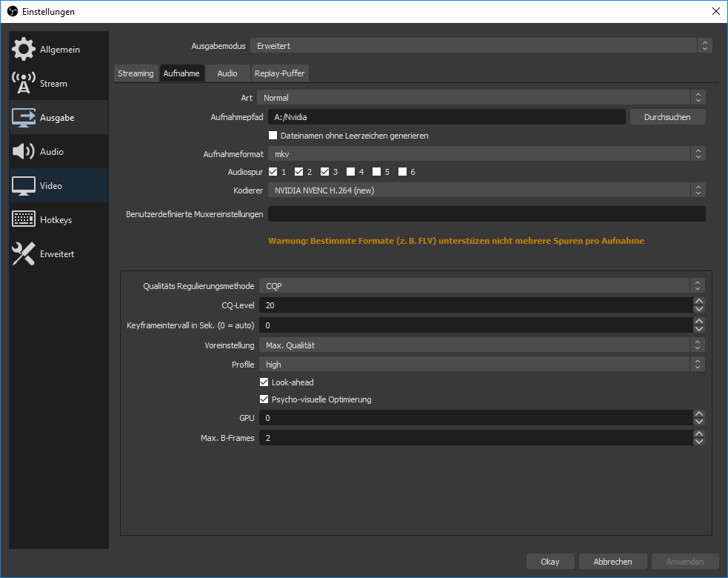Open the Aufnahmeformat dropdown showing mkv
Image resolution: width=728 pixels, height=578 pixels.
pos(487,154)
